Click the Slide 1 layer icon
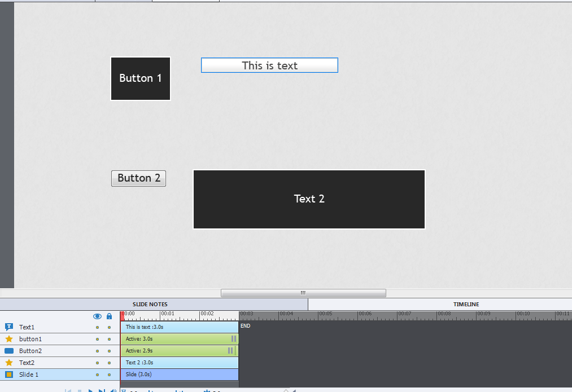Viewport: 572px width, 392px height. [x=9, y=375]
